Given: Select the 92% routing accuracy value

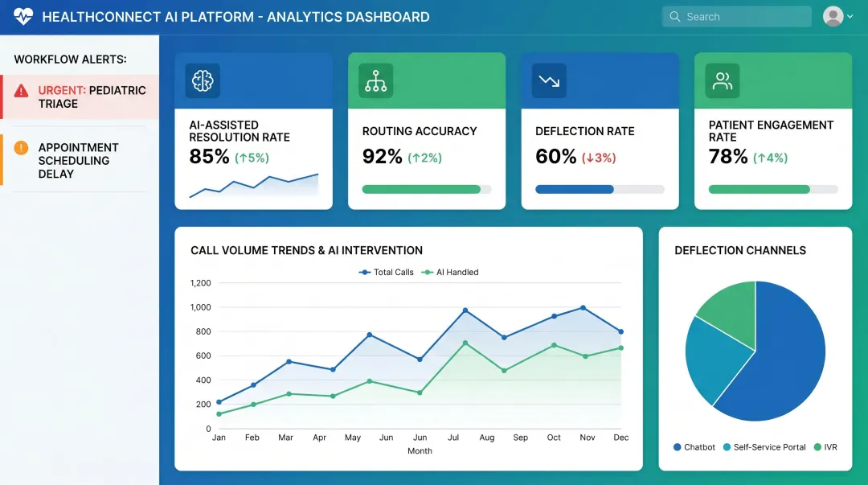Looking at the screenshot, I should [x=383, y=157].
